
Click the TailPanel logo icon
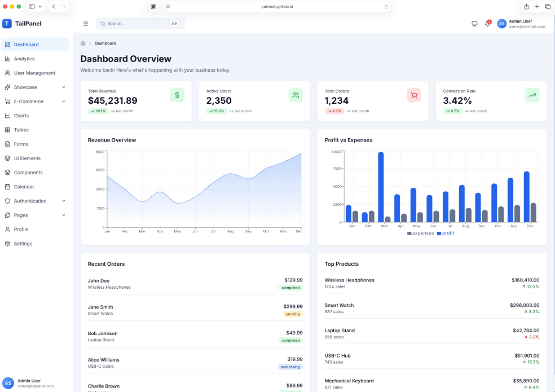point(7,24)
